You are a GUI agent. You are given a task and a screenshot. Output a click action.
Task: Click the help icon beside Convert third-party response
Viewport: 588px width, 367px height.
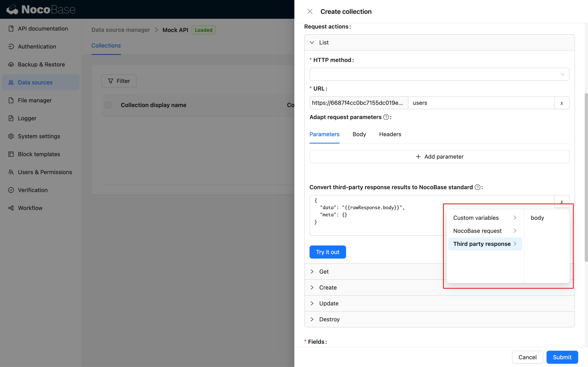477,187
